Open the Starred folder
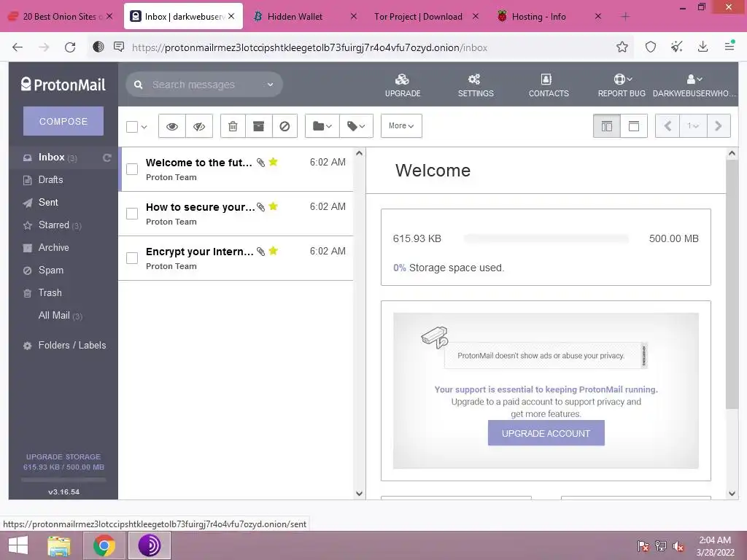 point(54,225)
